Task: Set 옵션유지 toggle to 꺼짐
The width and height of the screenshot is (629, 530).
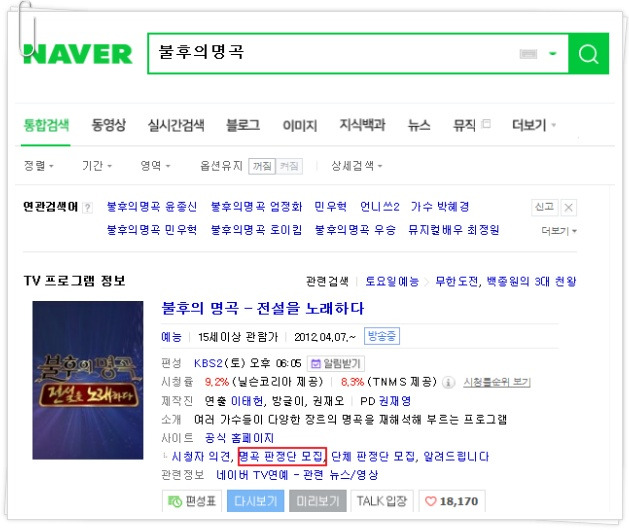Action: (262, 166)
